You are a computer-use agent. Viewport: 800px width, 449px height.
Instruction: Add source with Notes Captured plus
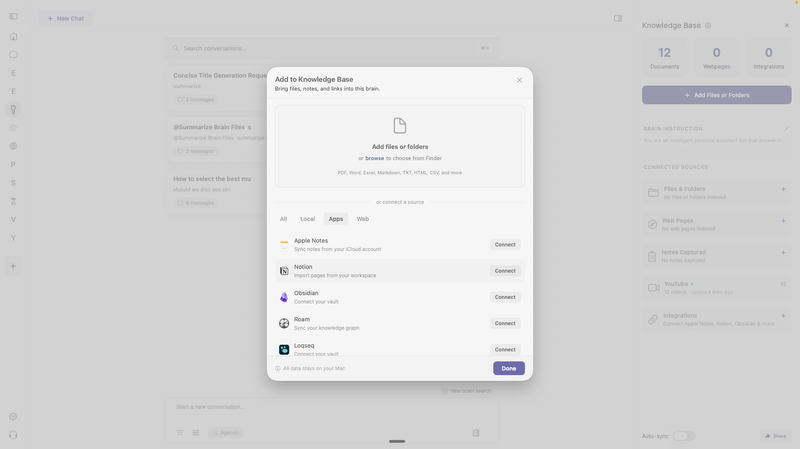pos(783,253)
